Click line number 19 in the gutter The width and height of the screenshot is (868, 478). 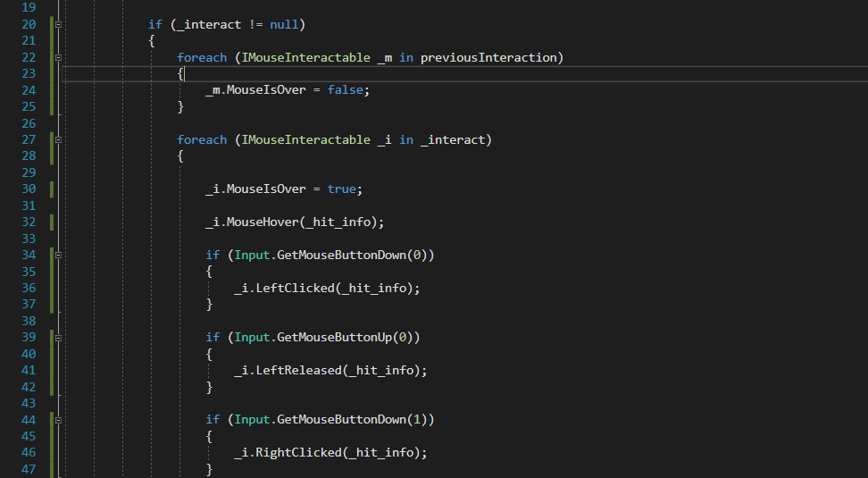click(27, 7)
